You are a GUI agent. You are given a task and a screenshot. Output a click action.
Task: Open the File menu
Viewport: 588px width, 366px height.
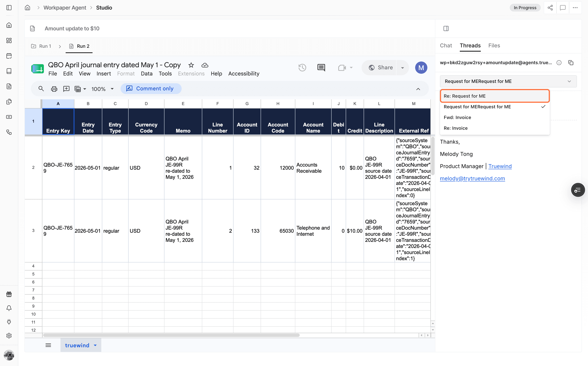(52, 74)
